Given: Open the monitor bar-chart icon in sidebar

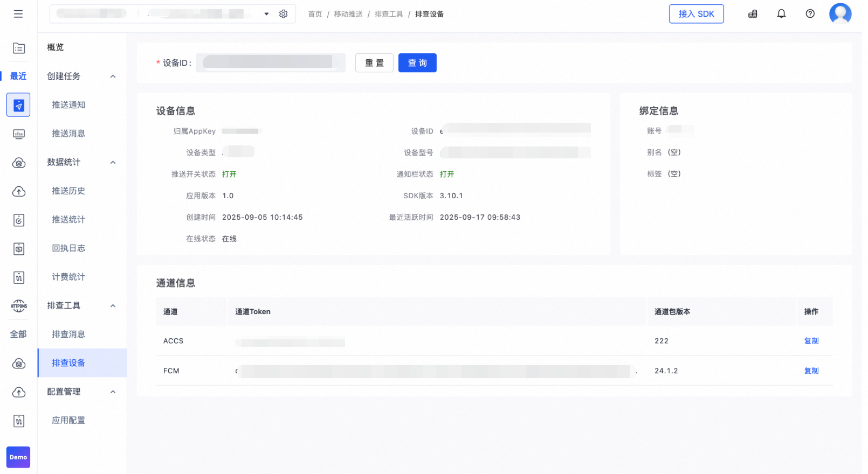Looking at the screenshot, I should tap(19, 134).
